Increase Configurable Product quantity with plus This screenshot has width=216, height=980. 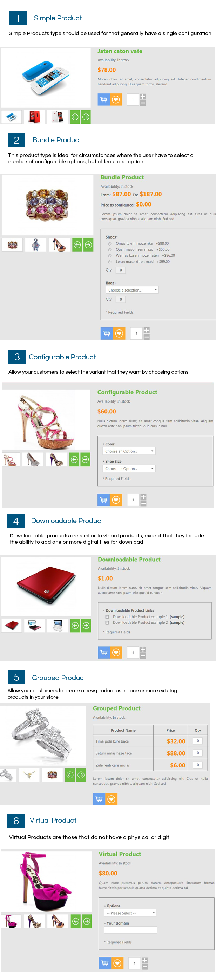[x=143, y=497]
